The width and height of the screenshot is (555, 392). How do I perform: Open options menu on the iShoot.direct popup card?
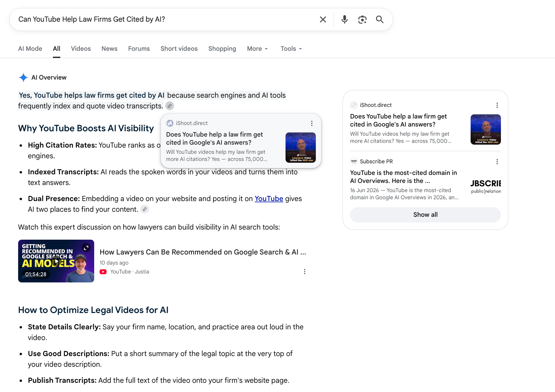click(312, 123)
